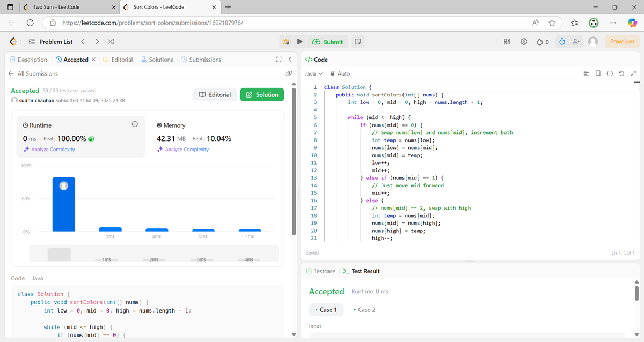644x342 pixels.
Task: Select Case 2 test case
Action: (364, 310)
